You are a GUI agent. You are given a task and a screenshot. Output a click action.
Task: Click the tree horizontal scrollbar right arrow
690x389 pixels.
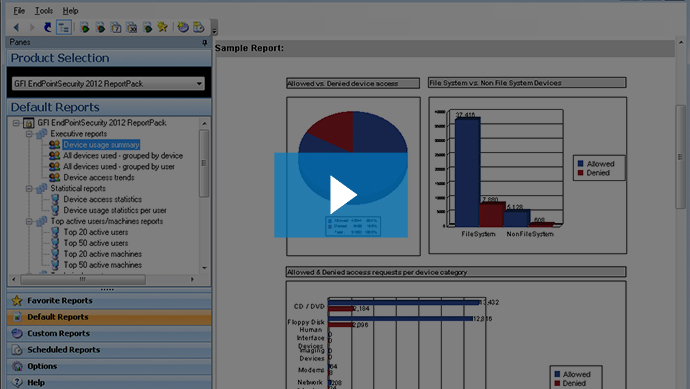pos(192,279)
